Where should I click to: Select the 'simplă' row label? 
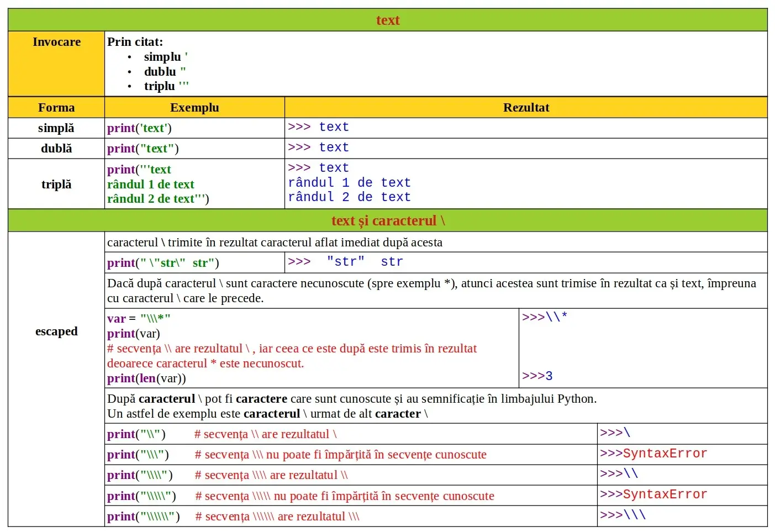click(x=56, y=128)
